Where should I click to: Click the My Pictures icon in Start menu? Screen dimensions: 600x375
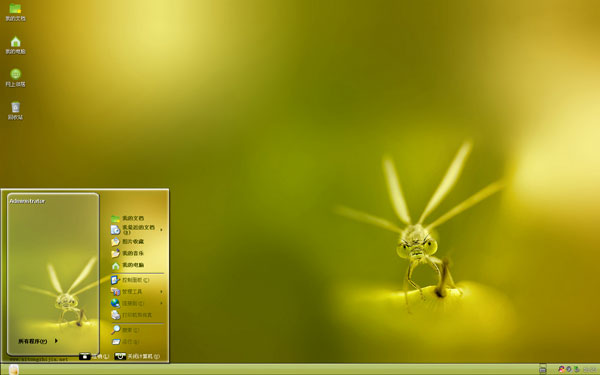coord(115,241)
